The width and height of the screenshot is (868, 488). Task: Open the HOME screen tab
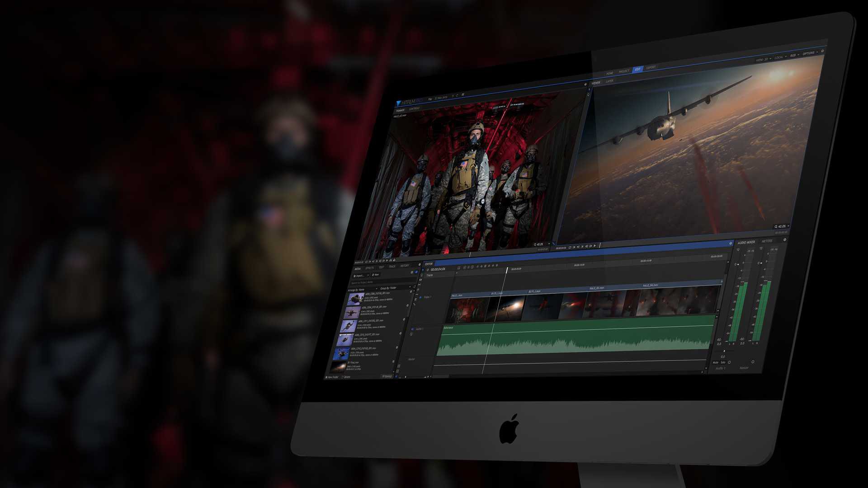pos(610,73)
